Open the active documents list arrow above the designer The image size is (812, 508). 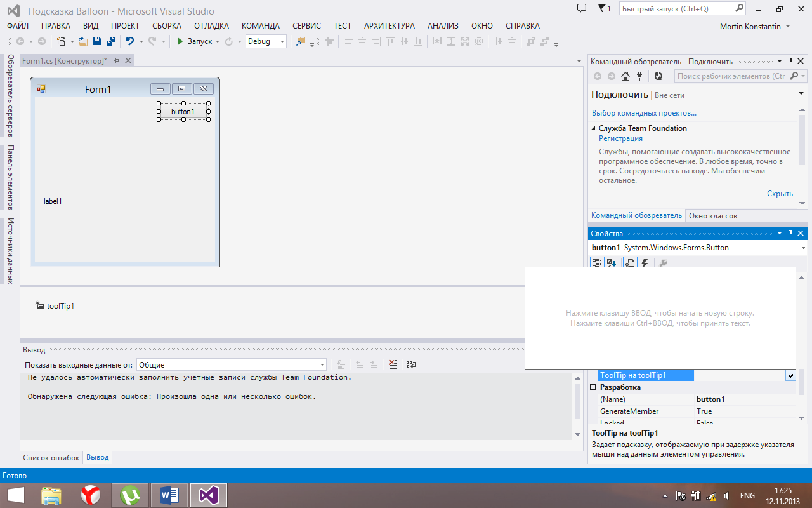579,61
